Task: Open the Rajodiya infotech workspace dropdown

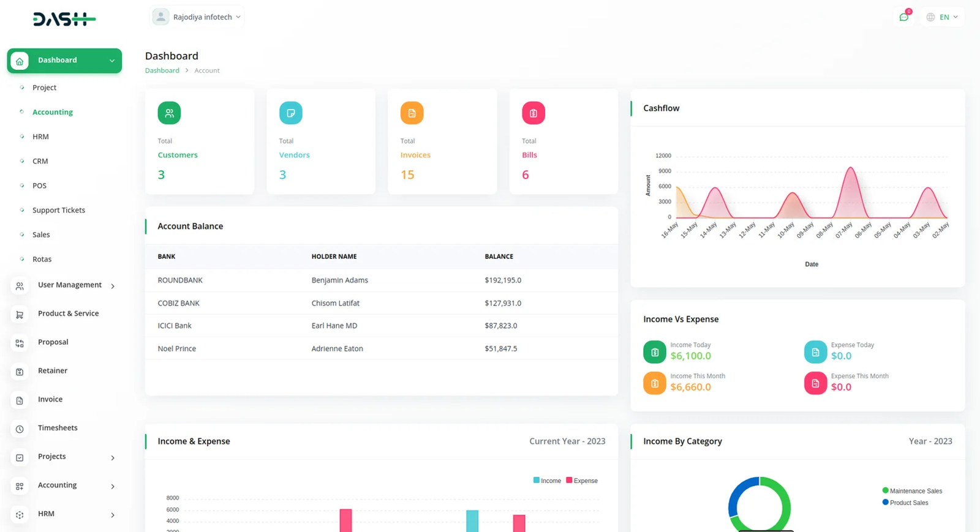Action: pyautogui.click(x=197, y=17)
